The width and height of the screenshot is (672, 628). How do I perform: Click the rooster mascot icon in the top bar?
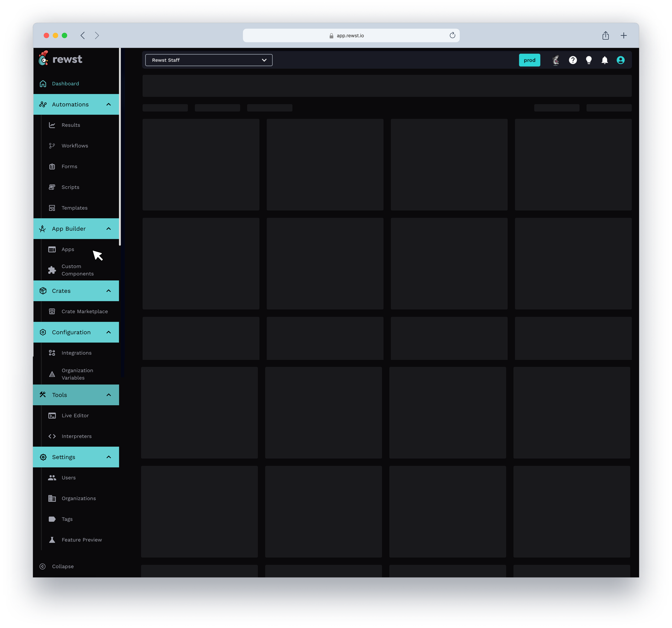coord(556,60)
